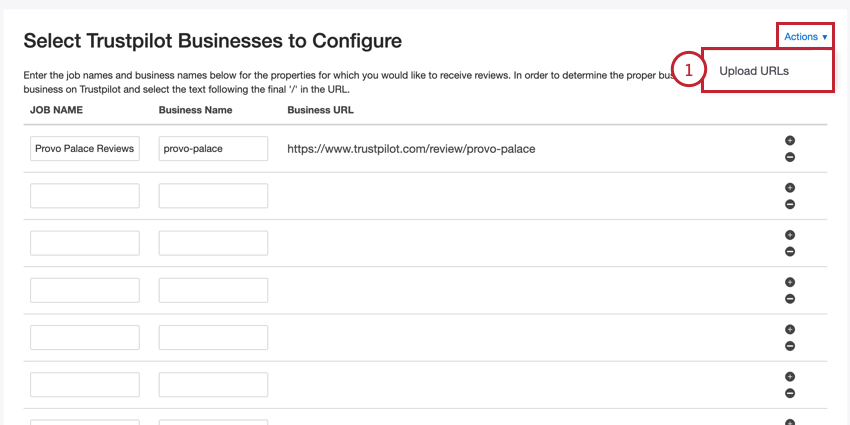Focus the fourth row business name input

213,290
